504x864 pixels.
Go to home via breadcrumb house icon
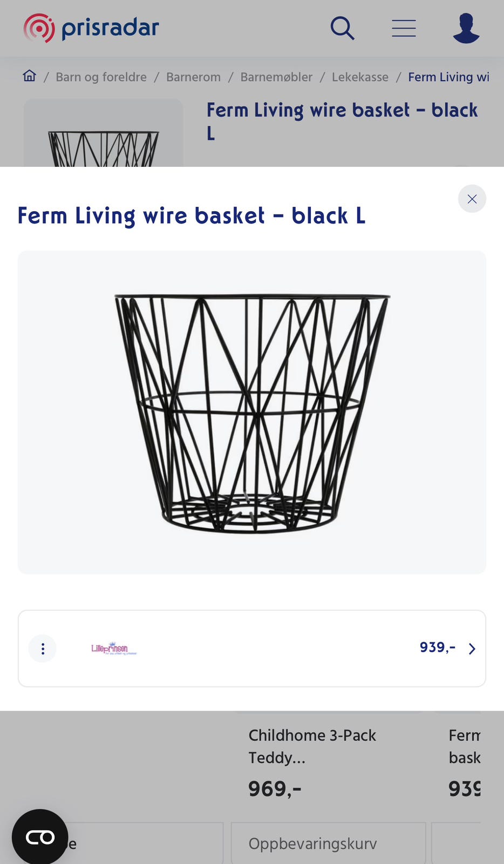tap(30, 76)
